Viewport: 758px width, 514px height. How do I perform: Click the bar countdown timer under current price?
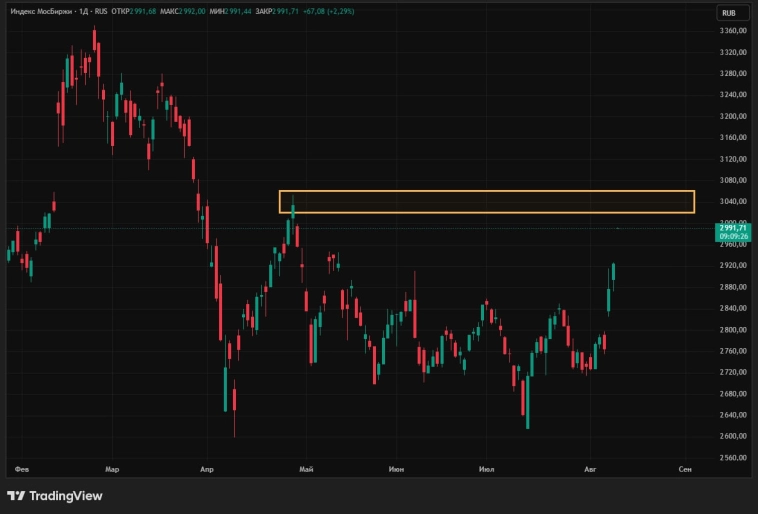coord(733,238)
